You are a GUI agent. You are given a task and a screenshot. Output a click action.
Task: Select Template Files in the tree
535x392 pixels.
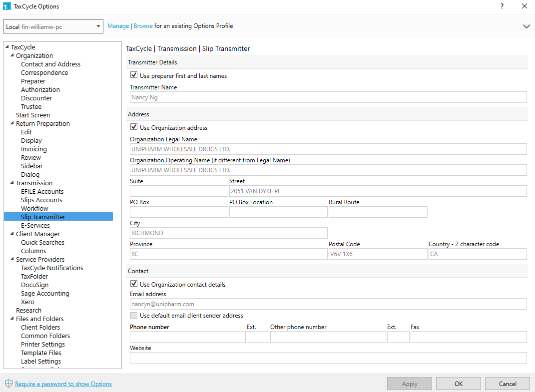pyautogui.click(x=41, y=353)
